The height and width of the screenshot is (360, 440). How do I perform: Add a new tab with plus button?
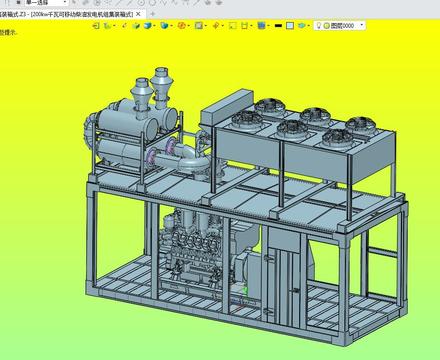[153, 14]
